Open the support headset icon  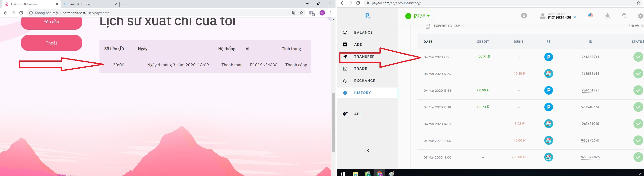624,16
